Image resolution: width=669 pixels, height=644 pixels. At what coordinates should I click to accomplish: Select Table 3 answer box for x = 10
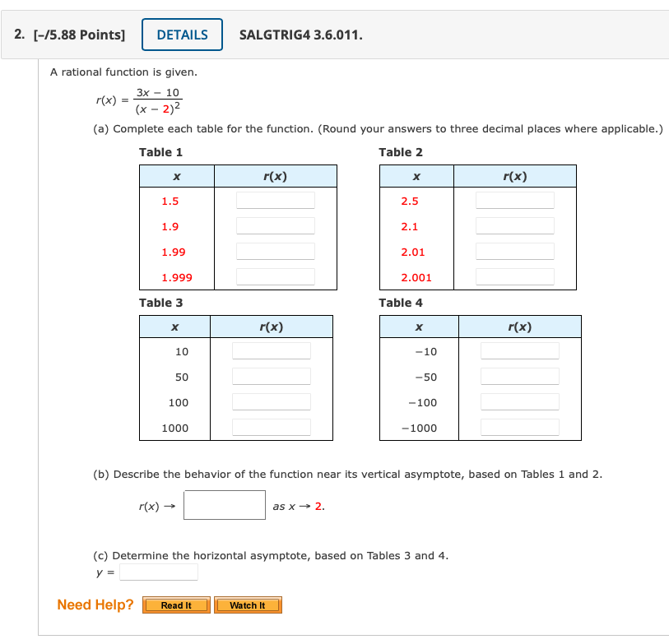pos(272,350)
